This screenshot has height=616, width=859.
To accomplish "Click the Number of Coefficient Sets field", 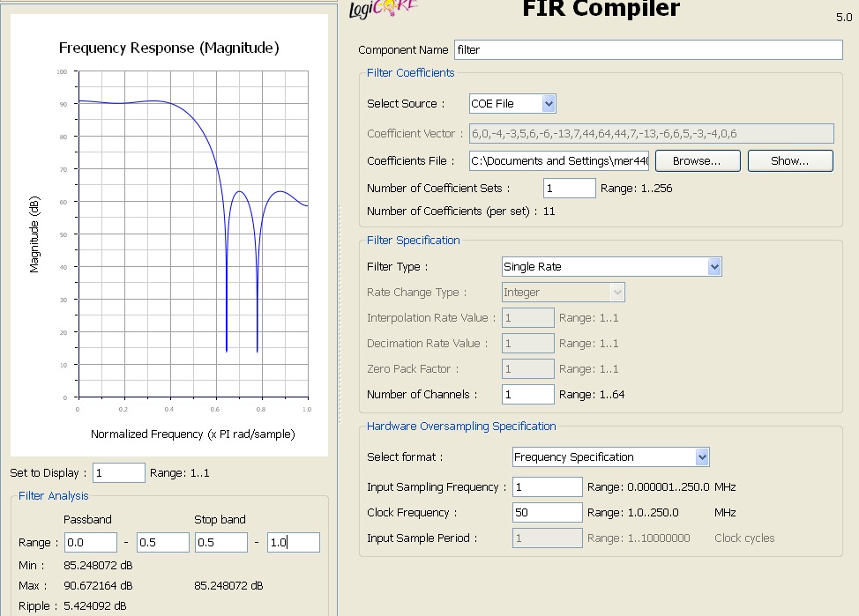I will [x=569, y=189].
